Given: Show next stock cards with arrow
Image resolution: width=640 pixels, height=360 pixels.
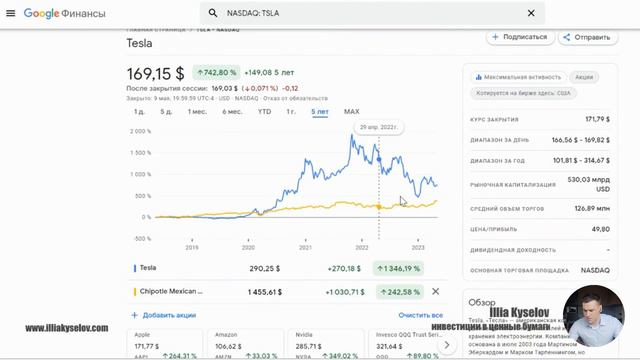Looking at the screenshot, I should coord(447,345).
